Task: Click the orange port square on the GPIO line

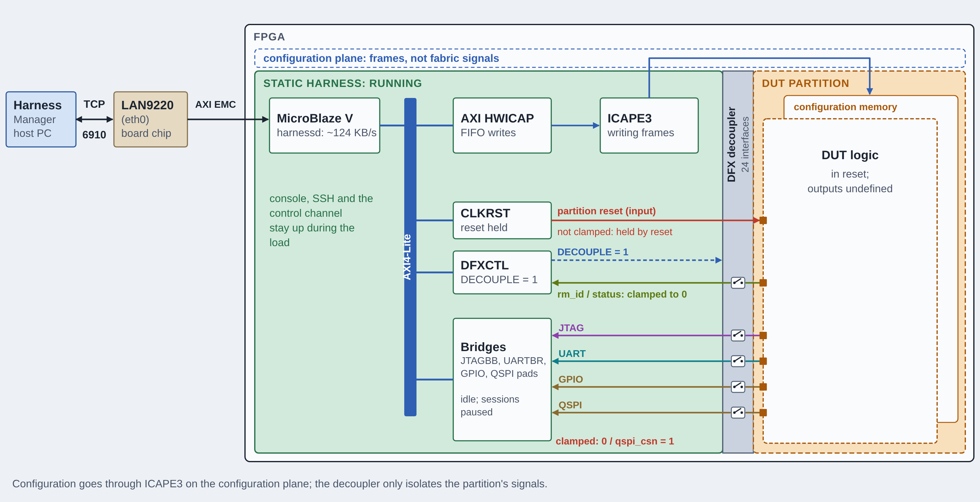Action: [763, 387]
